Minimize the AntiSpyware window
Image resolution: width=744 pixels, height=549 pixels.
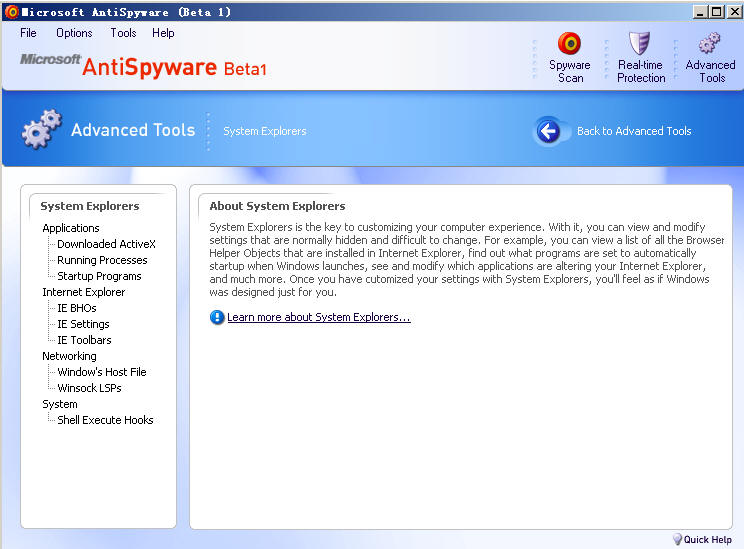click(700, 12)
